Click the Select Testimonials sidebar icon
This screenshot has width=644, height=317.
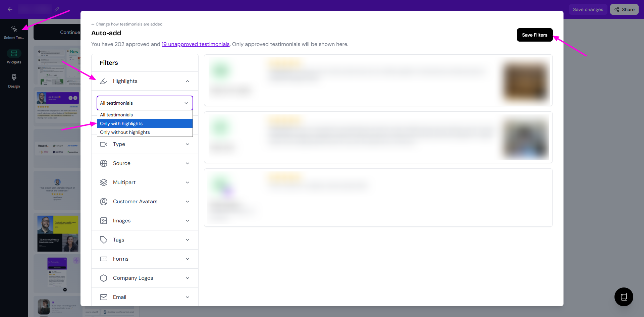14,29
